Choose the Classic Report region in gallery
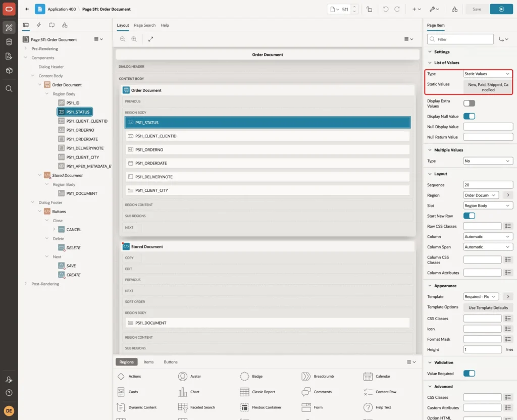Screen dimensions: 517x420 [258, 392]
